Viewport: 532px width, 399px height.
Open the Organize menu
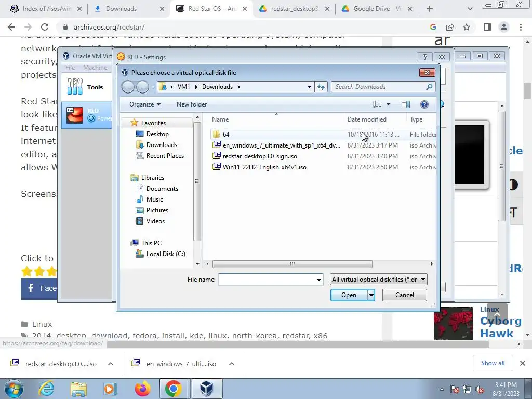tap(145, 104)
